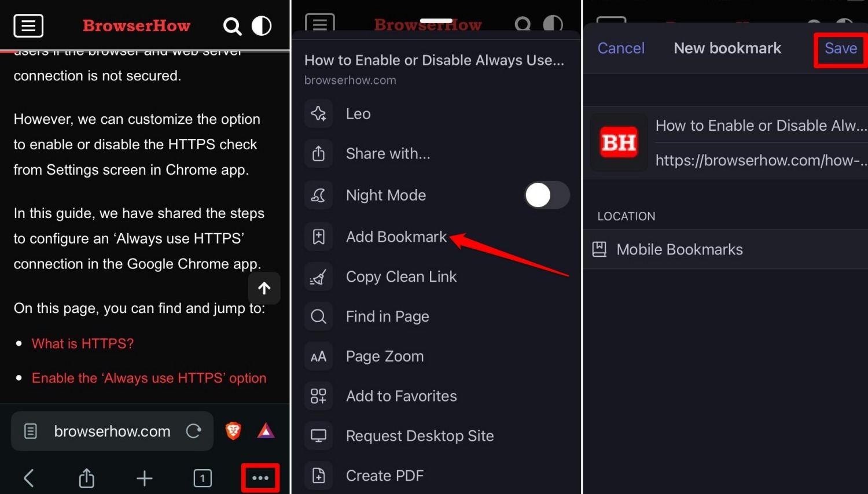Tap the Add to Favorites grid icon
Viewport: 868px width, 494px height.
pos(319,396)
